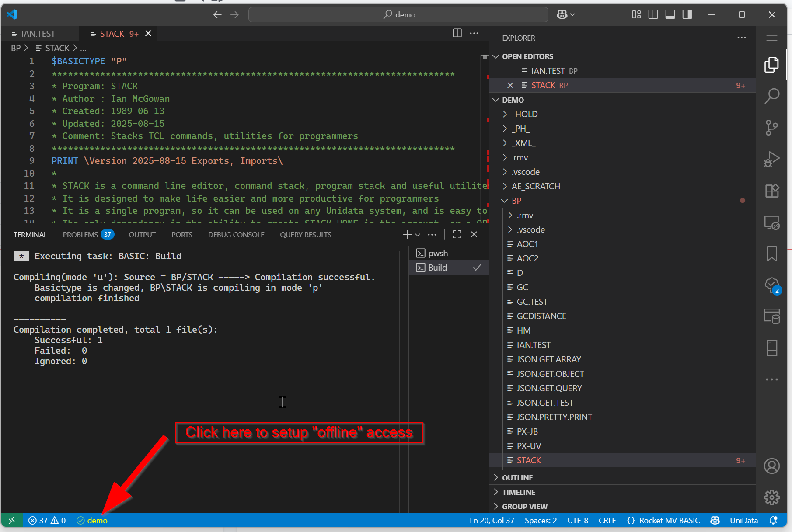Collapse the BP folder in Explorer
Viewport: 792px width, 532px height.
pos(505,201)
